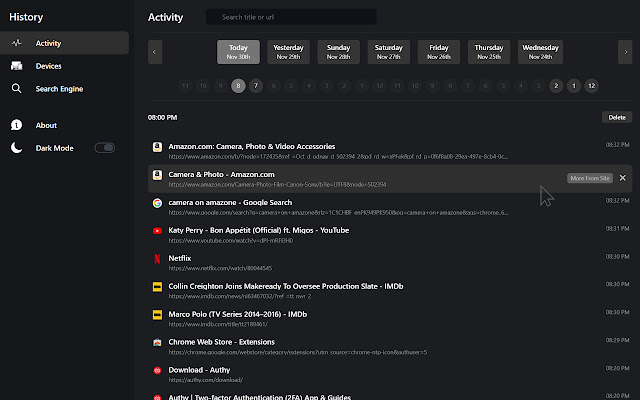Click the YouTube favicon beside Katy Perry entry
The width and height of the screenshot is (640, 400).
point(157,230)
